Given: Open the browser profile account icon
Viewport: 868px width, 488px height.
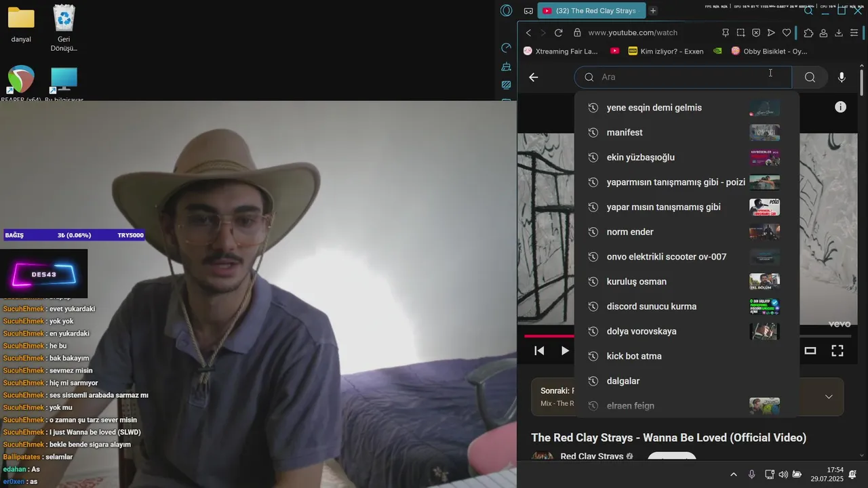Looking at the screenshot, I should tap(823, 33).
